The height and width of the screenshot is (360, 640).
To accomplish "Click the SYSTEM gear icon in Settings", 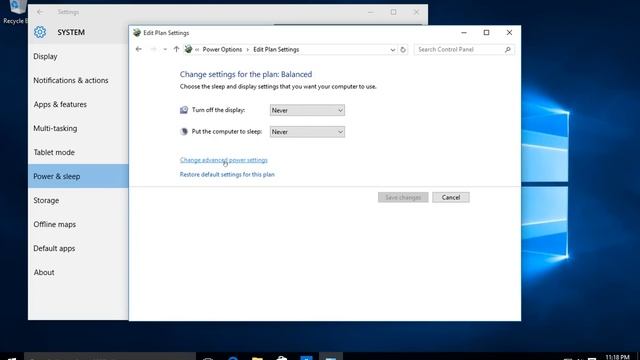I will tap(40, 32).
